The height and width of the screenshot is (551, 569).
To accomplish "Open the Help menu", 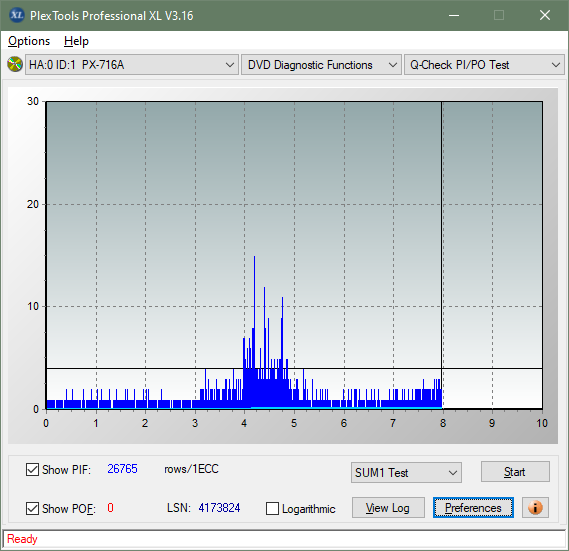I will coord(76,41).
